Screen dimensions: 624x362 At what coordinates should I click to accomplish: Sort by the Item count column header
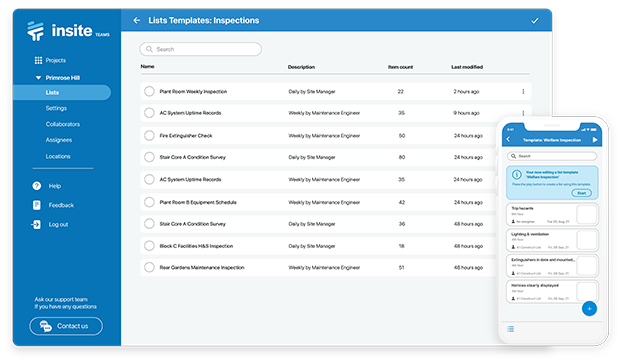400,67
